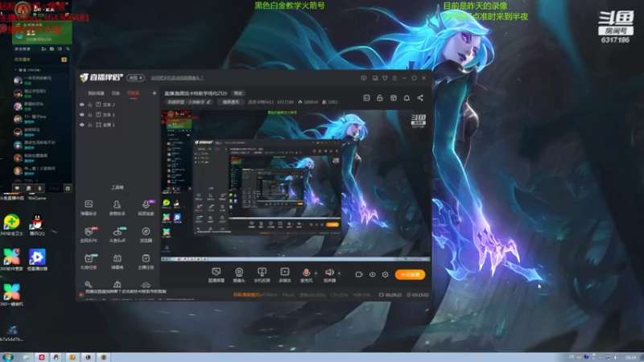Screen dimensions: 644x362
Task: Click the Windows Start button
Action: click(7, 357)
